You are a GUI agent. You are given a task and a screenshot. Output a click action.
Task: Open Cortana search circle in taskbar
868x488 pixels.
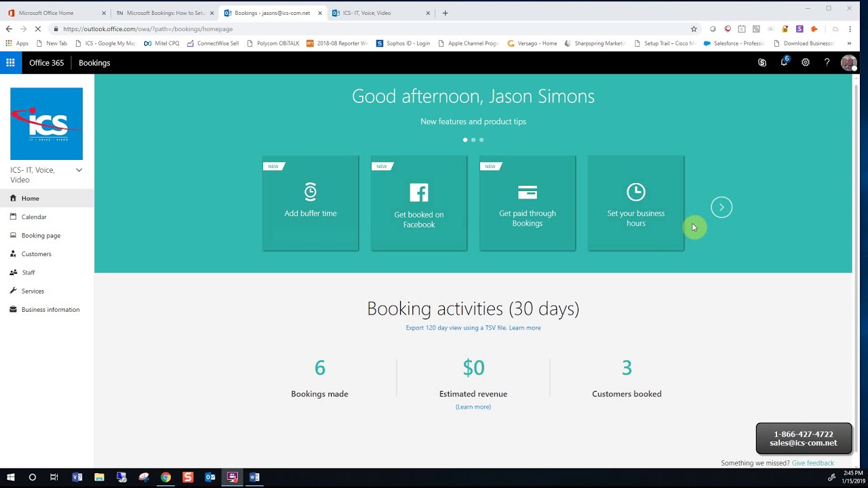tap(32, 477)
